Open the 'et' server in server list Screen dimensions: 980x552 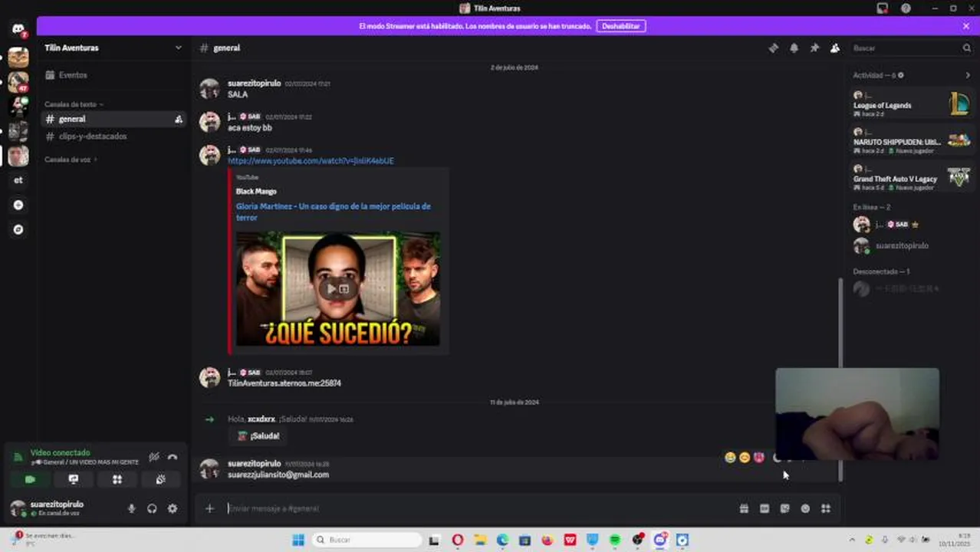[18, 180]
